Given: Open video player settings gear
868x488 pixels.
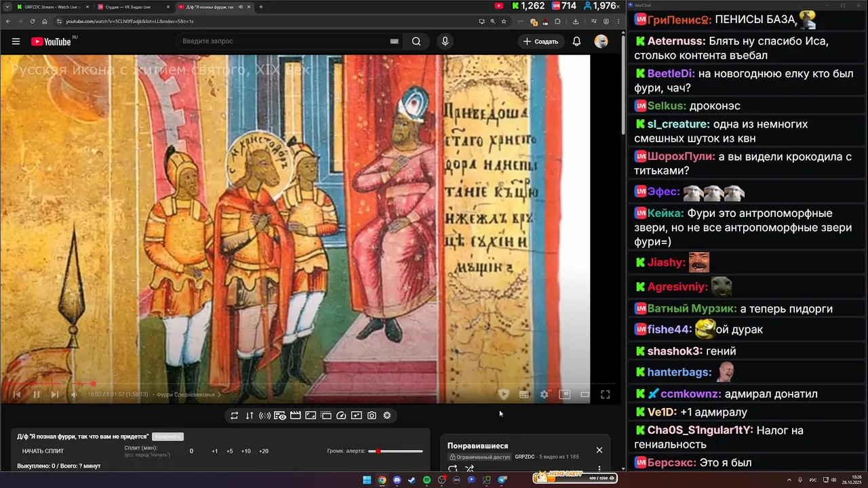Looking at the screenshot, I should pos(544,394).
